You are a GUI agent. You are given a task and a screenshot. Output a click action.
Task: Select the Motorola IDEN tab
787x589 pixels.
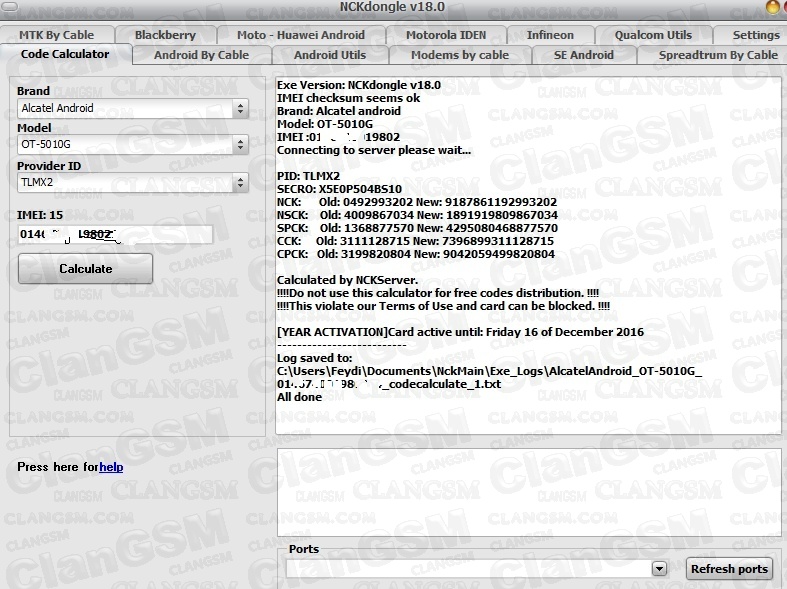pyautogui.click(x=446, y=35)
